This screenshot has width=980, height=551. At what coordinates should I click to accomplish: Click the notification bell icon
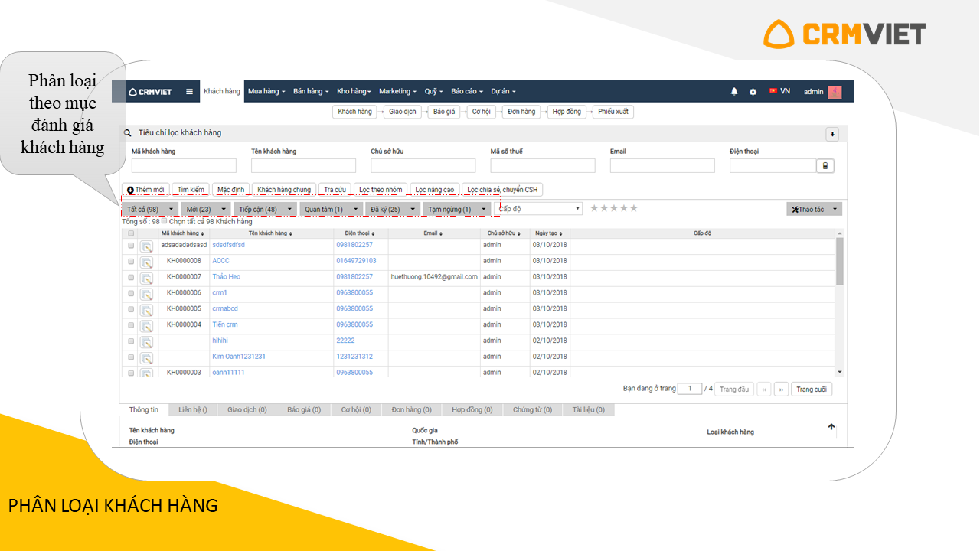tap(734, 92)
